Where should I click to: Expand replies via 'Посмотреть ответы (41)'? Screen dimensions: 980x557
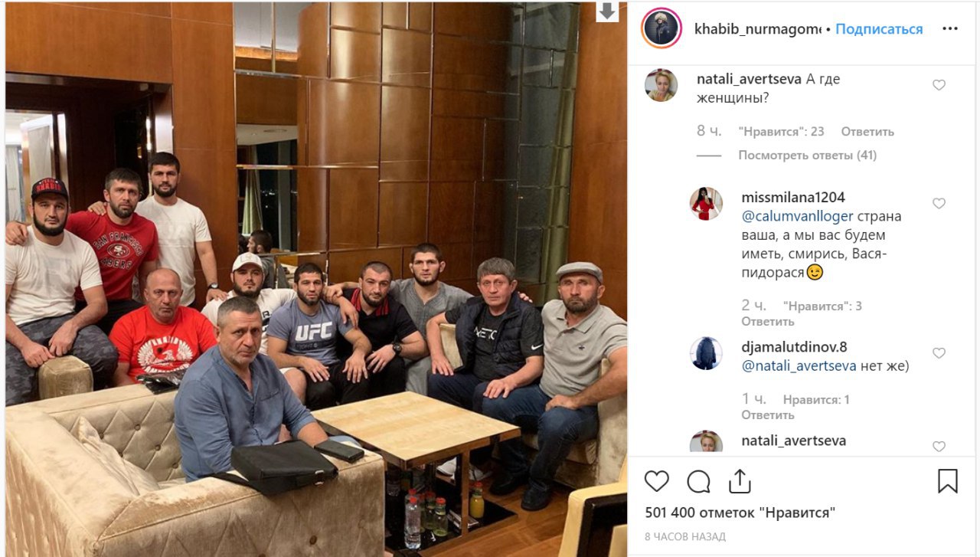point(808,156)
